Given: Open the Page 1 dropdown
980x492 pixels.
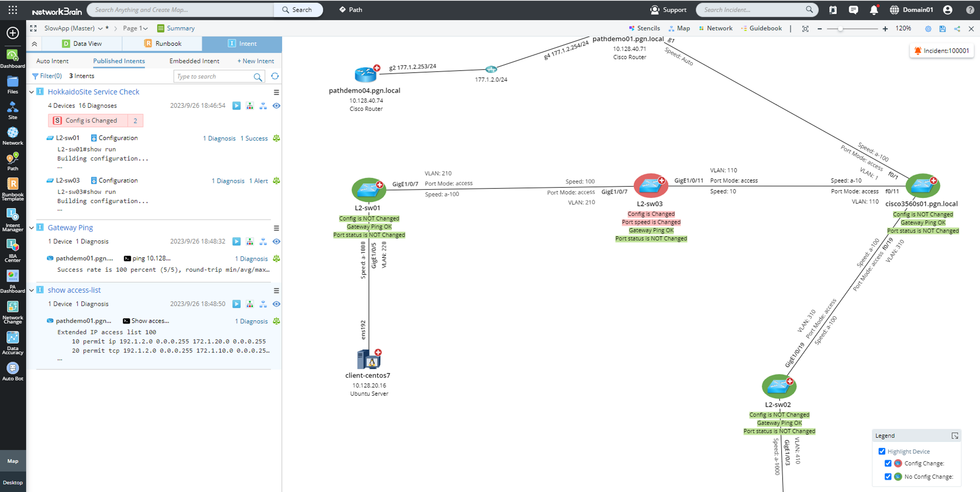Looking at the screenshot, I should click(x=135, y=28).
